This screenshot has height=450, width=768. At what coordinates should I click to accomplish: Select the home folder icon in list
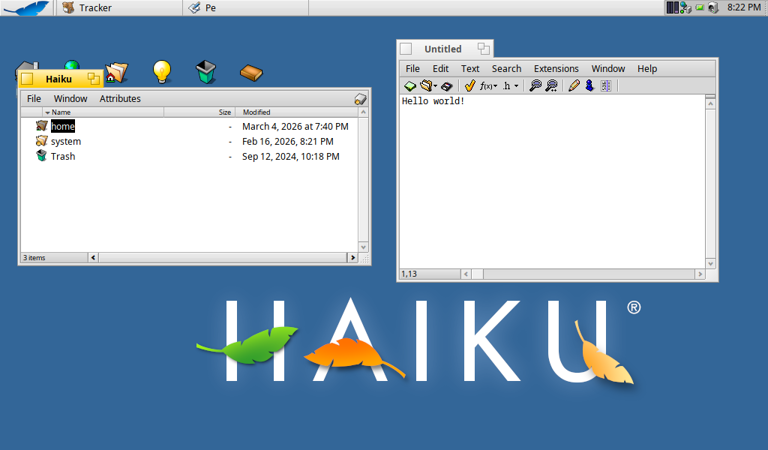coord(42,126)
